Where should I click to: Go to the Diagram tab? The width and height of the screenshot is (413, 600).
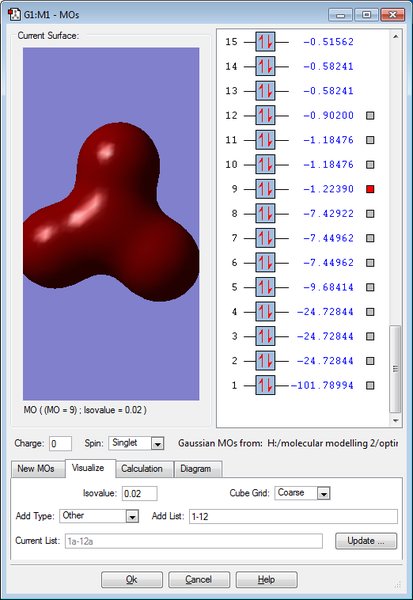(196, 469)
